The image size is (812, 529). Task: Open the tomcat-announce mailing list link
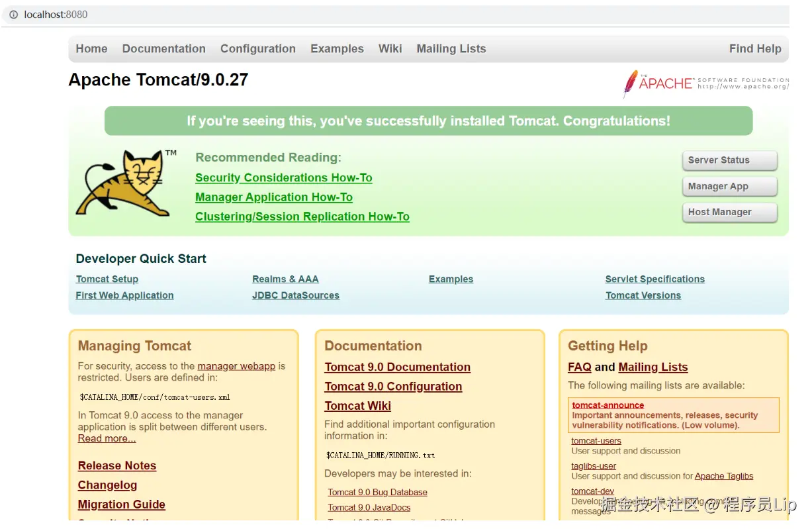pyautogui.click(x=608, y=405)
